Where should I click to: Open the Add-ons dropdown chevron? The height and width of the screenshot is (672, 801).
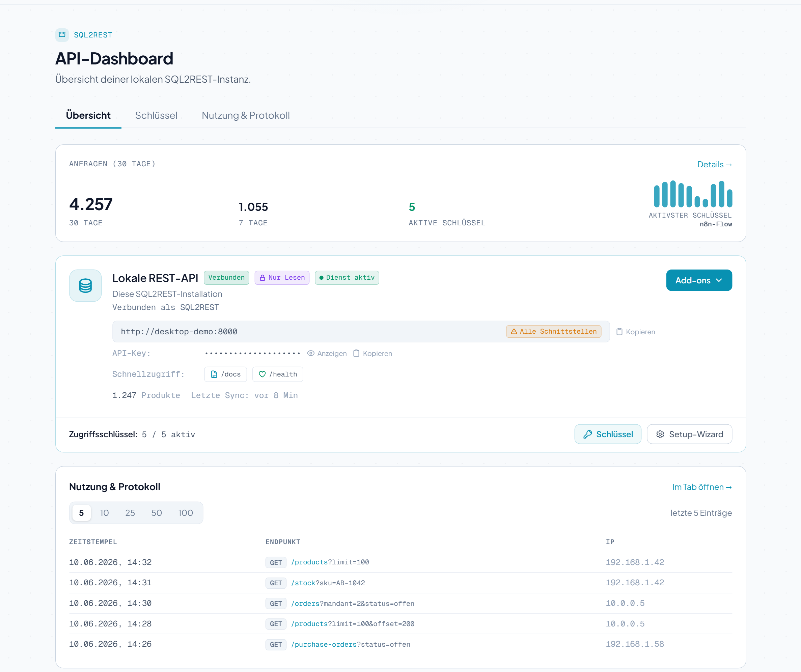pos(719,281)
